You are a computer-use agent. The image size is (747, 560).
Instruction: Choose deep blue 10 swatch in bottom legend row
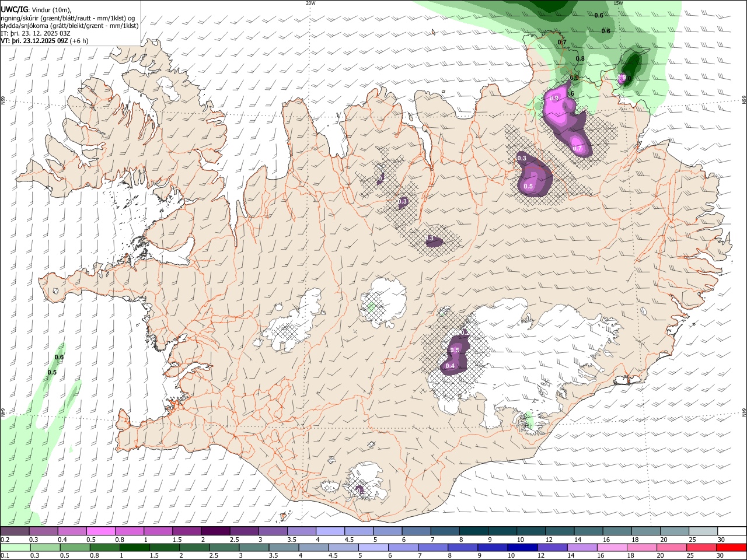click(522, 548)
